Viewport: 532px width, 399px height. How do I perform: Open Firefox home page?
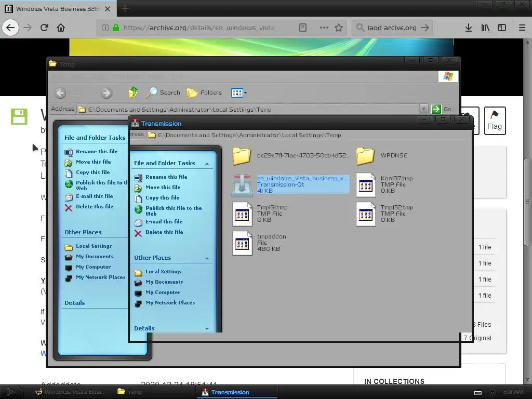tap(61, 28)
